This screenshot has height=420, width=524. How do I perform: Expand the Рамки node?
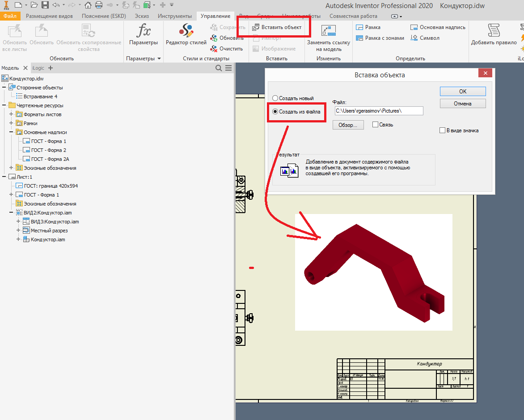11,123
